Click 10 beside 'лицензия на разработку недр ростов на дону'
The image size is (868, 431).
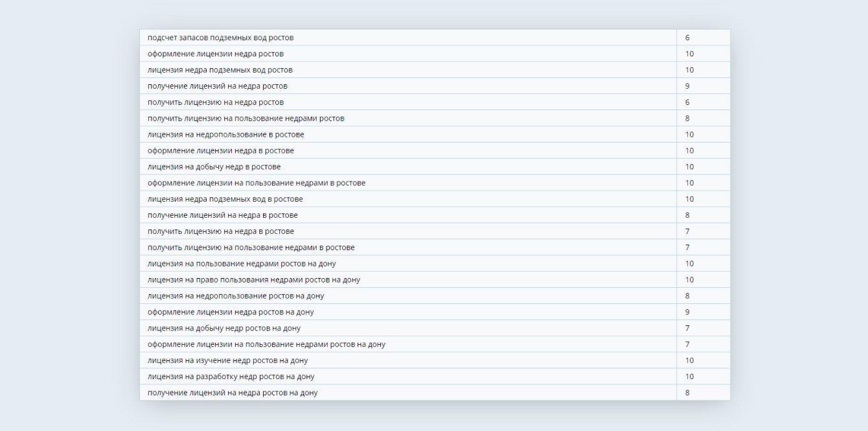coord(689,377)
